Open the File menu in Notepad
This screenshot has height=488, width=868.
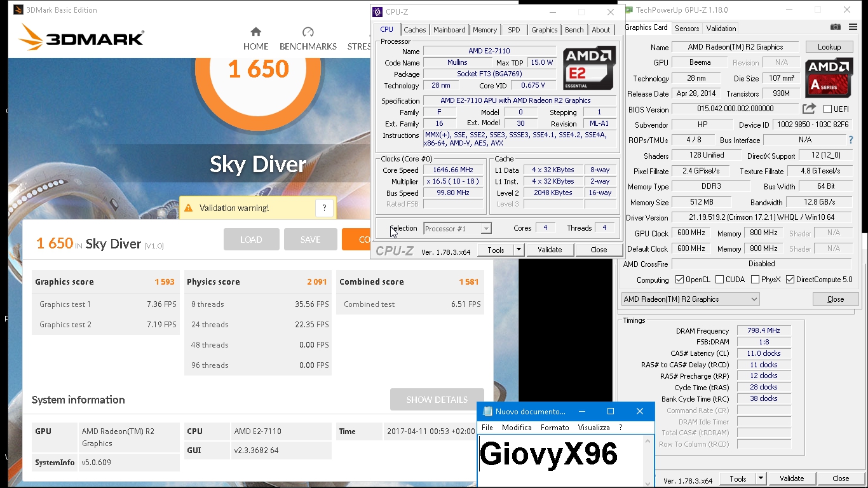point(487,428)
